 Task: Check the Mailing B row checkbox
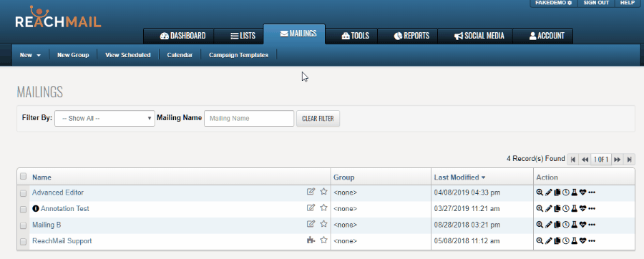[24, 226]
